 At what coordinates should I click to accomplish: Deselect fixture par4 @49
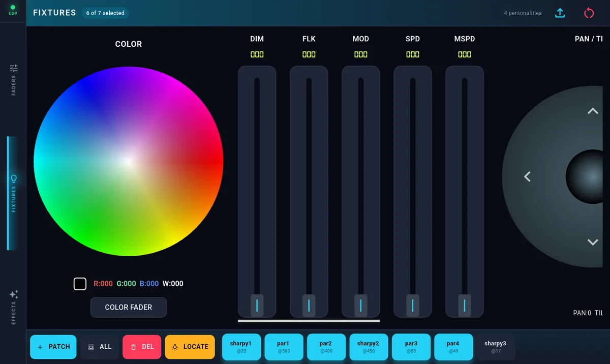pos(453,347)
